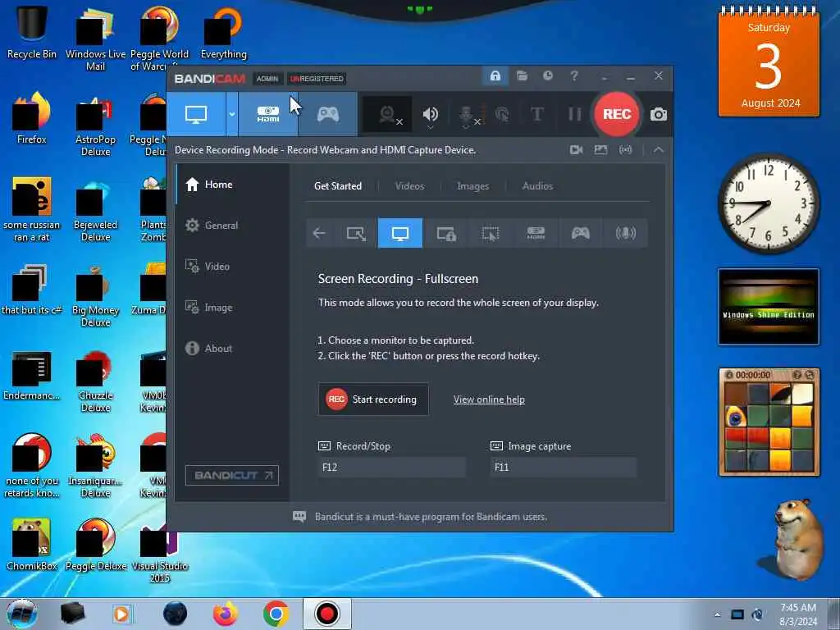Click the lock icon in title bar

point(495,76)
